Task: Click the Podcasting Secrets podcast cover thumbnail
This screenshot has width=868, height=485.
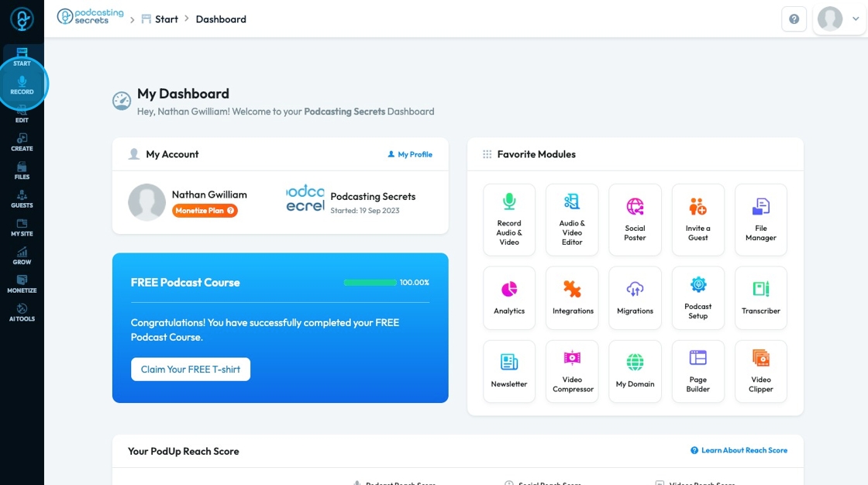Action: [x=305, y=199]
